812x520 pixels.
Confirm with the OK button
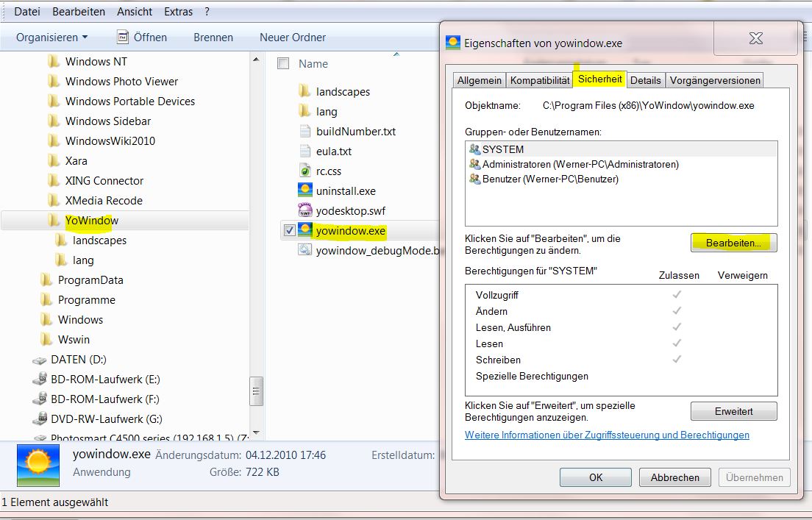click(x=596, y=477)
